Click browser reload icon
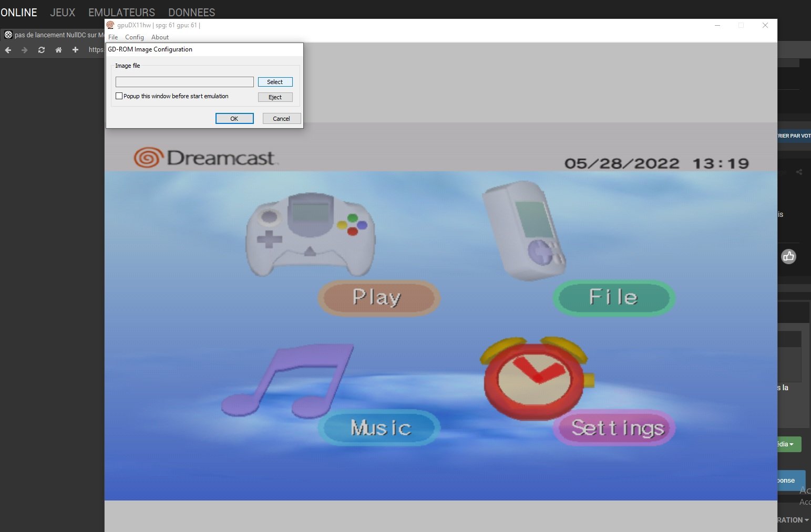This screenshot has height=532, width=811. point(42,50)
